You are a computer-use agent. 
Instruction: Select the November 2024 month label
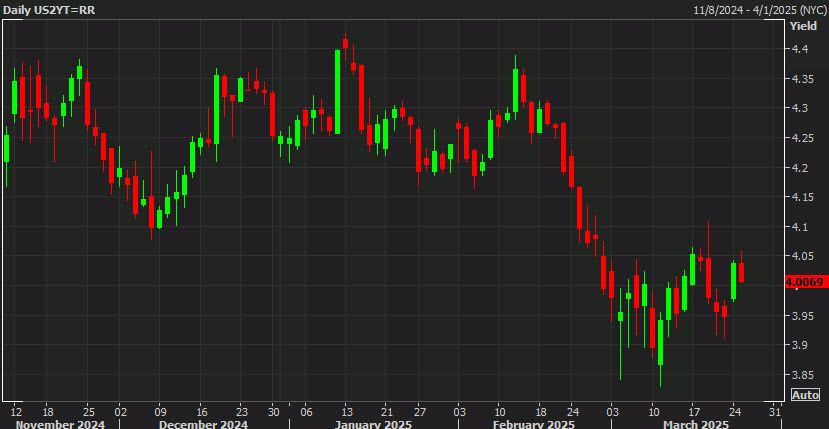point(60,424)
